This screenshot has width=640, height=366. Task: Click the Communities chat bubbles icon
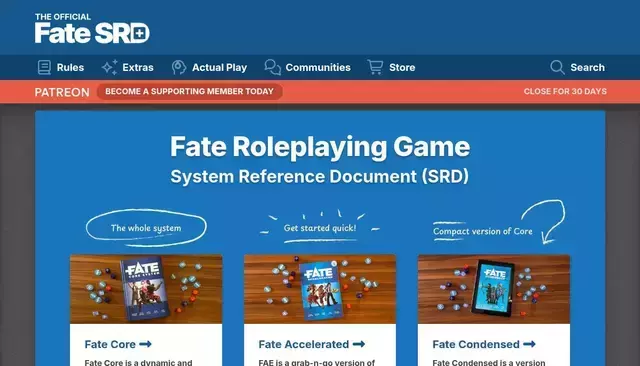tap(273, 67)
